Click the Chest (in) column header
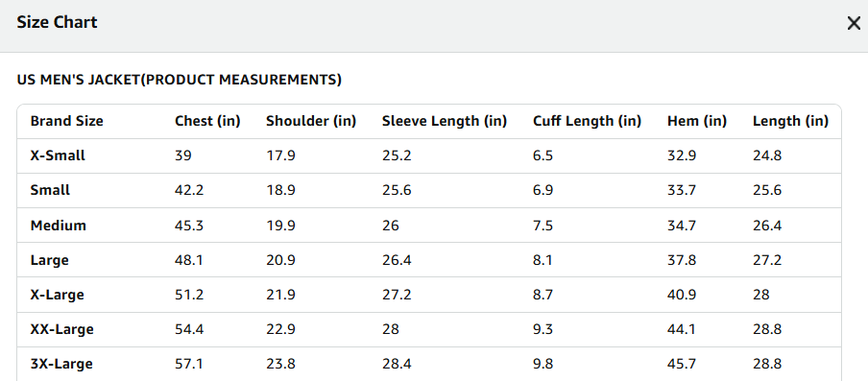Viewport: 868px width, 381px height. tap(207, 121)
